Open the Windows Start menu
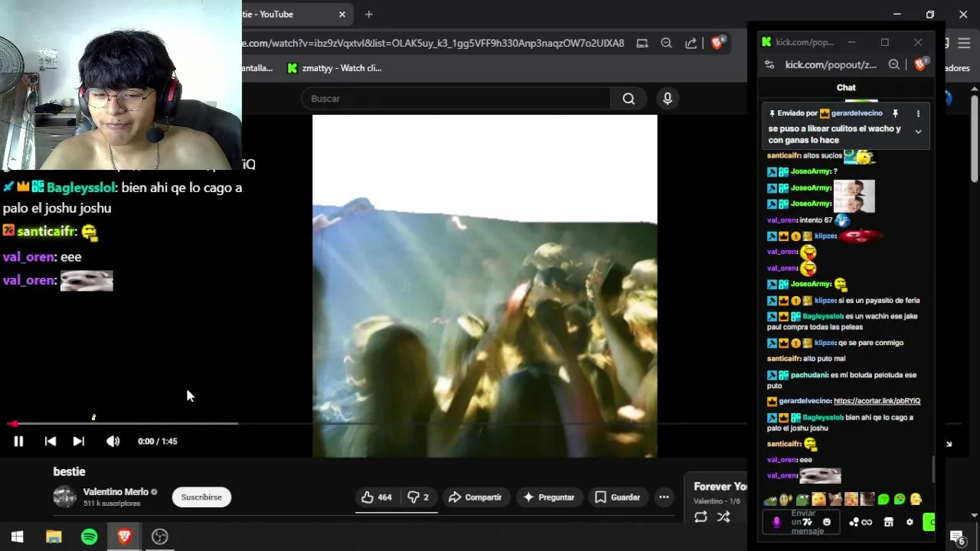 click(x=17, y=536)
